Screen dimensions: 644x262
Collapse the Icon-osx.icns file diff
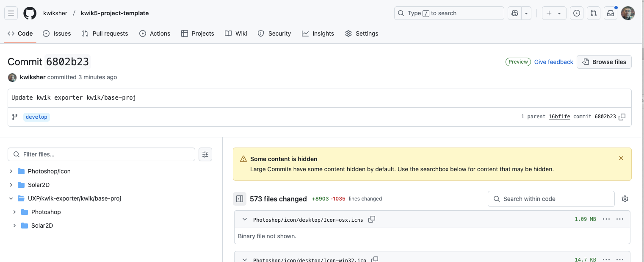click(x=244, y=219)
